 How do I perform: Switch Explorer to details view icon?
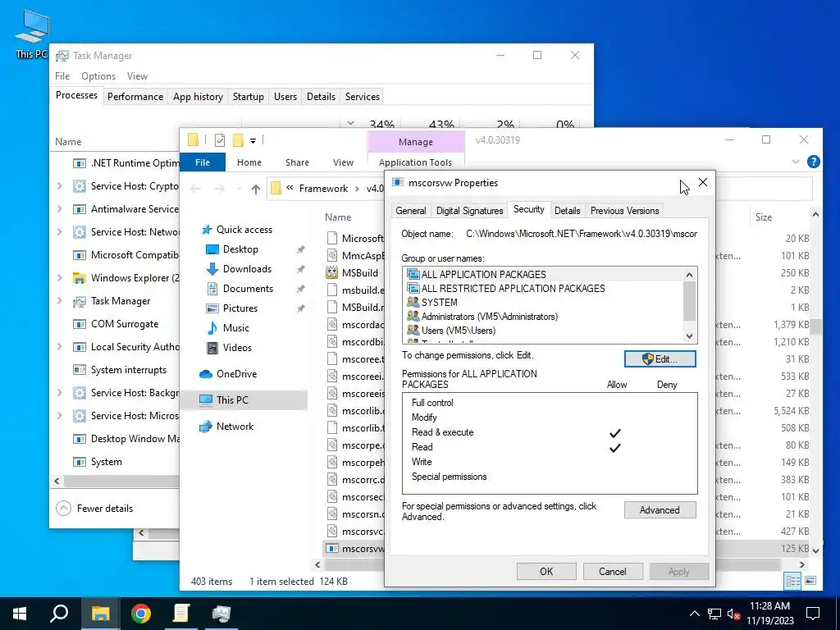(792, 581)
